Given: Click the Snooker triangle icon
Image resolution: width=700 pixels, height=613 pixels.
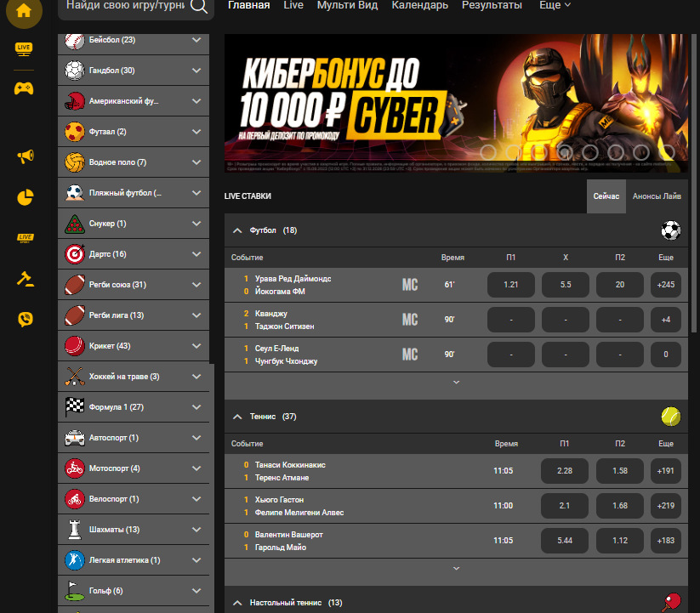Looking at the screenshot, I should click(x=75, y=224).
